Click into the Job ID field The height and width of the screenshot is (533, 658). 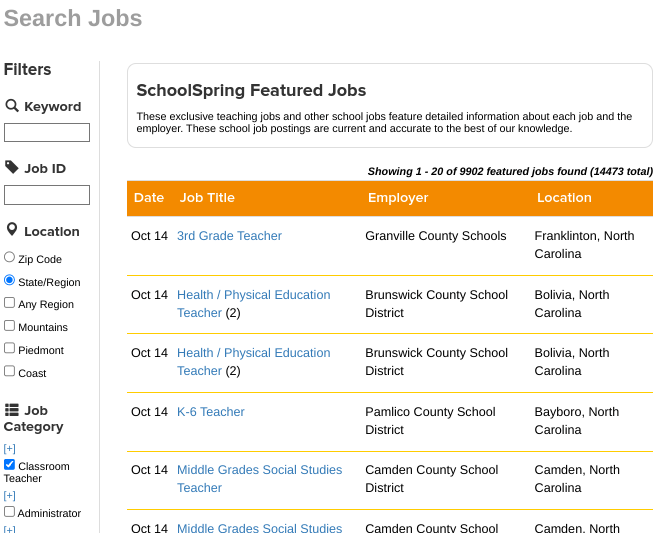pyautogui.click(x=47, y=195)
